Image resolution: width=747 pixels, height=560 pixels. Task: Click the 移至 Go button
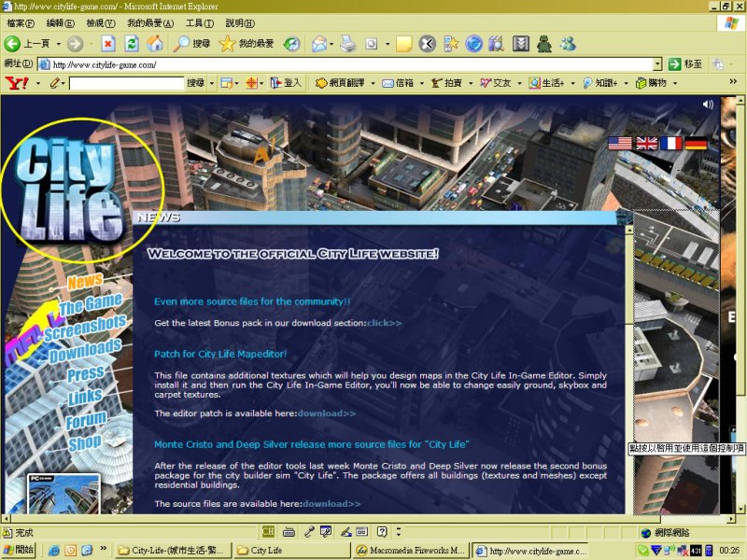coord(685,63)
